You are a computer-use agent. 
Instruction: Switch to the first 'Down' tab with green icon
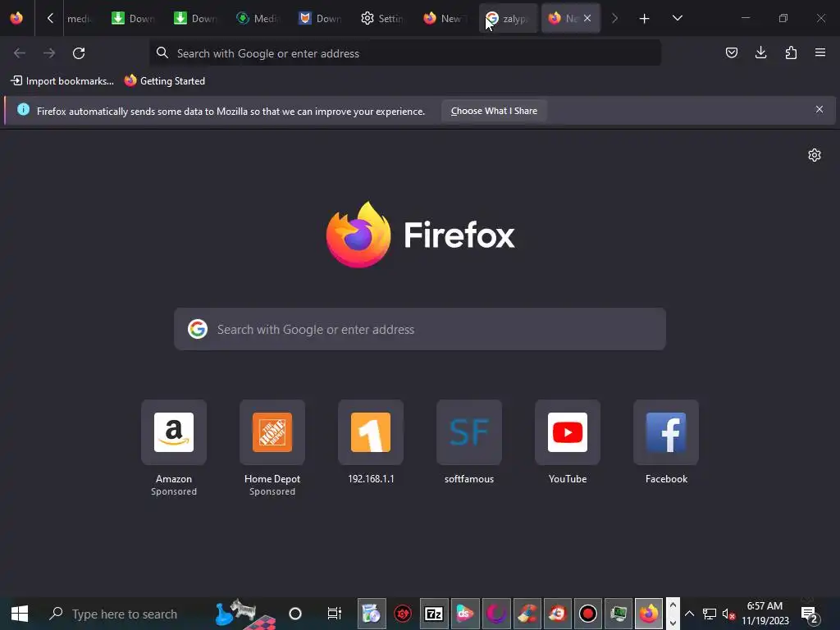(x=134, y=19)
